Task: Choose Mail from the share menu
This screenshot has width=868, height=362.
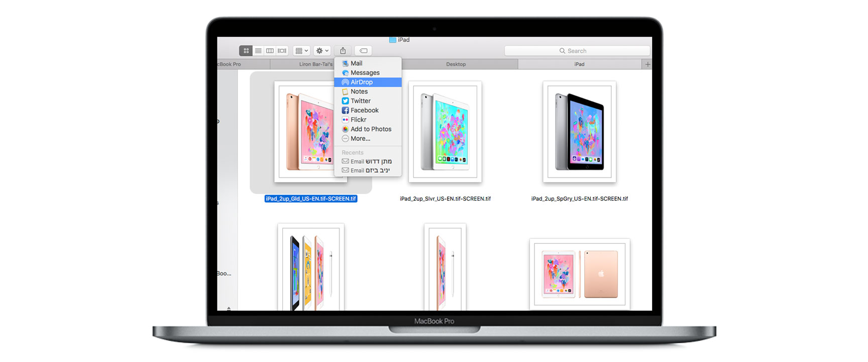Action: coord(368,63)
